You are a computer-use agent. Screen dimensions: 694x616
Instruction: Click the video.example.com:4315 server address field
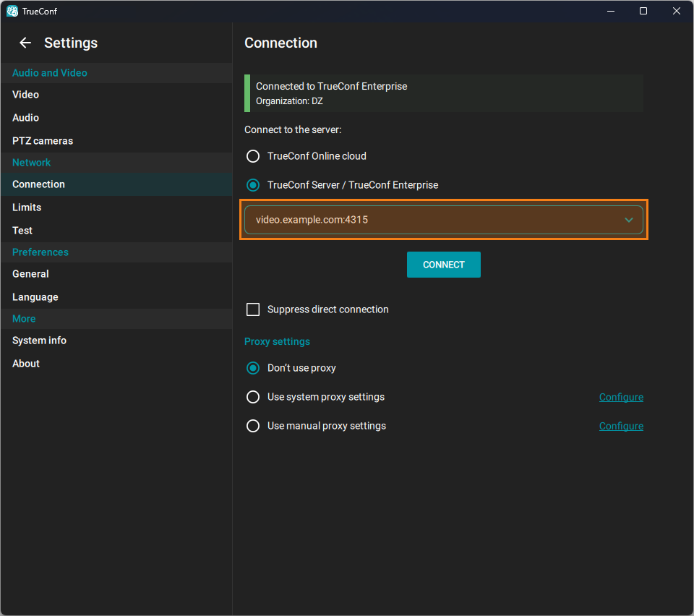(443, 220)
